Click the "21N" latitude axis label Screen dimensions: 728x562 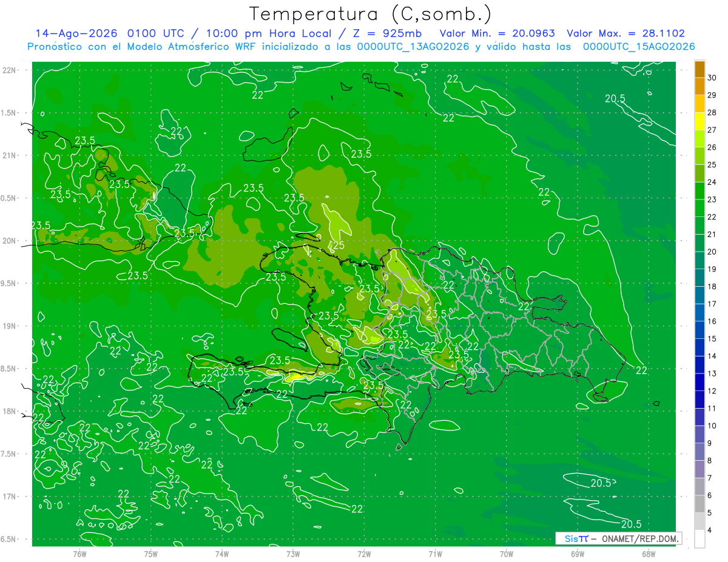(x=10, y=155)
